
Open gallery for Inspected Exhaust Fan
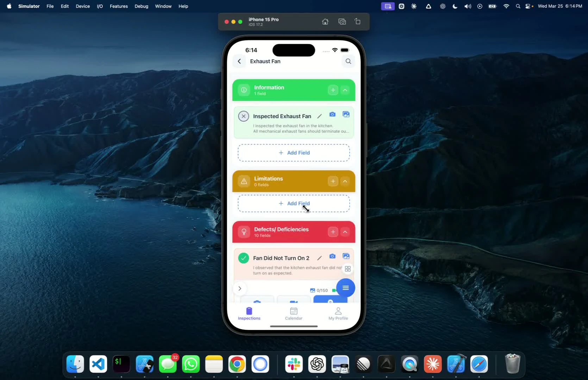click(346, 114)
